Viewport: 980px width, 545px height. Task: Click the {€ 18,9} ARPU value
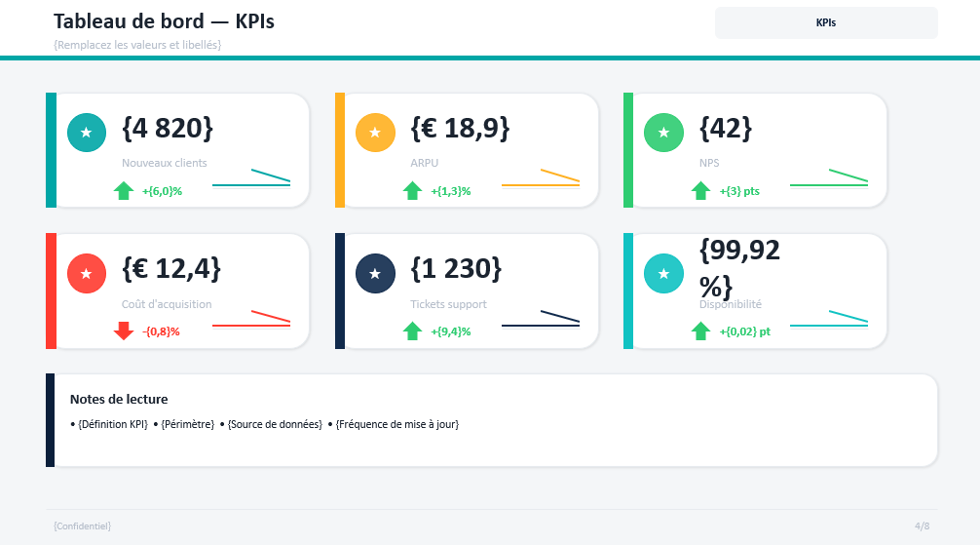460,128
